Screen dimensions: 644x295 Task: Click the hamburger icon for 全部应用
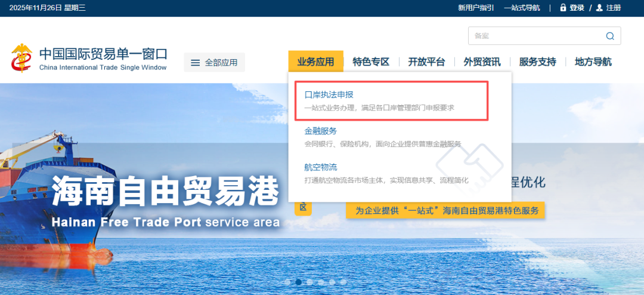pos(195,62)
